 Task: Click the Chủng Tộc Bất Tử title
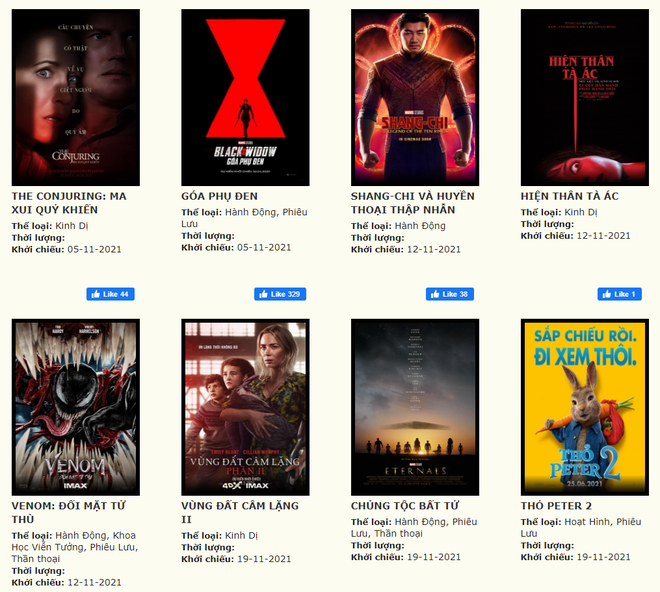click(x=405, y=506)
